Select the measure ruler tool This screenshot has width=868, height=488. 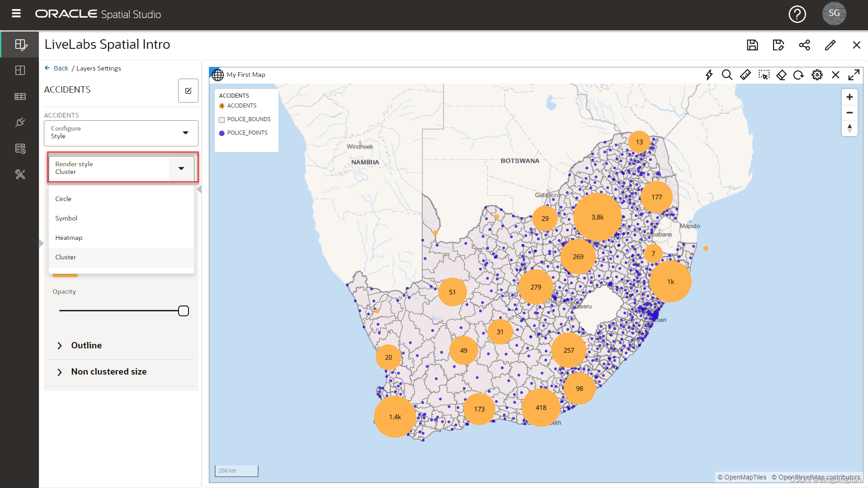click(x=745, y=75)
